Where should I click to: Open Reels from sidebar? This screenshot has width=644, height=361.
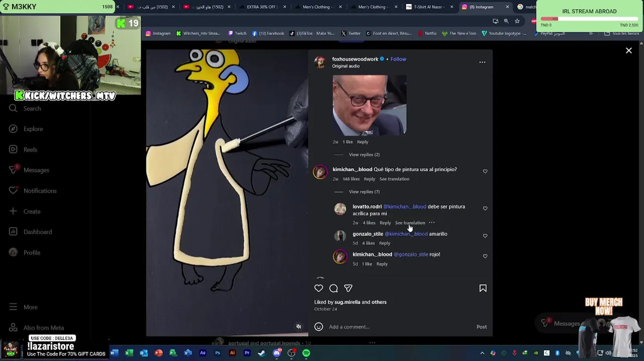pyautogui.click(x=30, y=149)
